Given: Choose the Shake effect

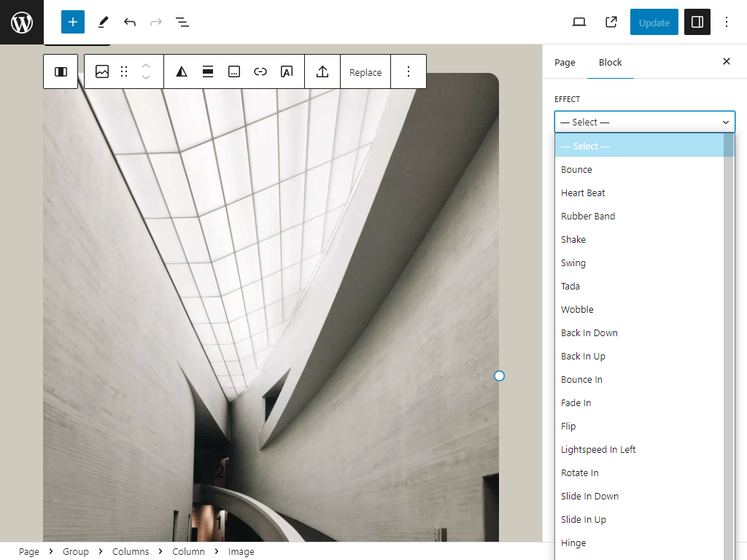Looking at the screenshot, I should pos(639,239).
